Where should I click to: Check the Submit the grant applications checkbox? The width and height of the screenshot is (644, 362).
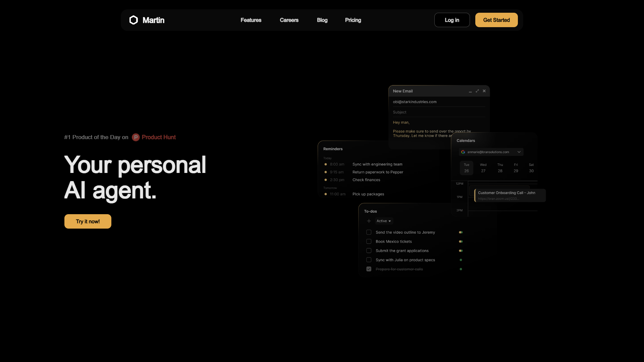click(369, 251)
